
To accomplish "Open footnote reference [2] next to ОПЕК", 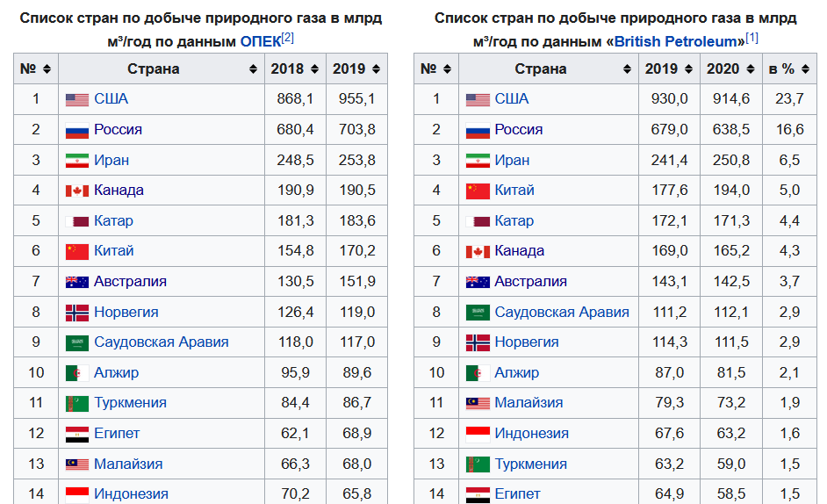I will click(287, 38).
